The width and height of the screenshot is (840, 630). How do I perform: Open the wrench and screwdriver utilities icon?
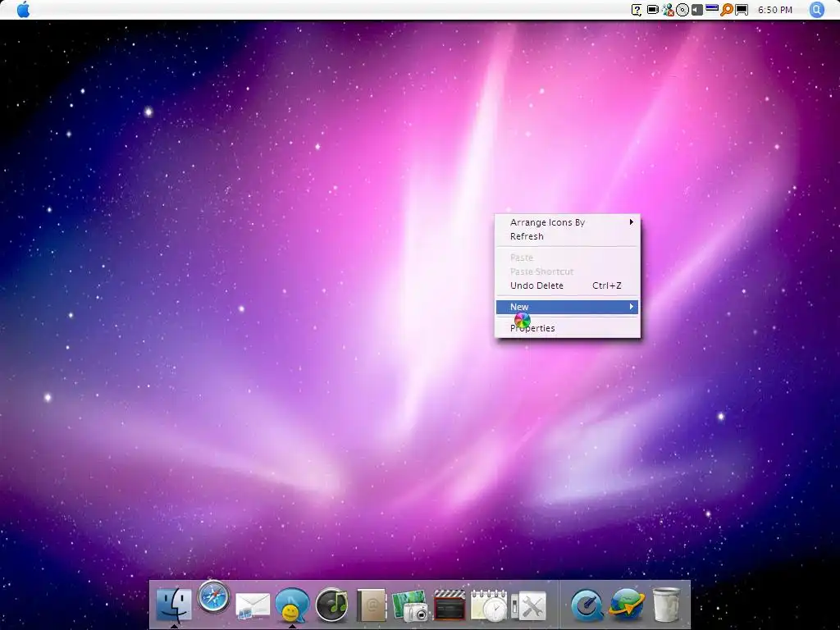pos(529,605)
